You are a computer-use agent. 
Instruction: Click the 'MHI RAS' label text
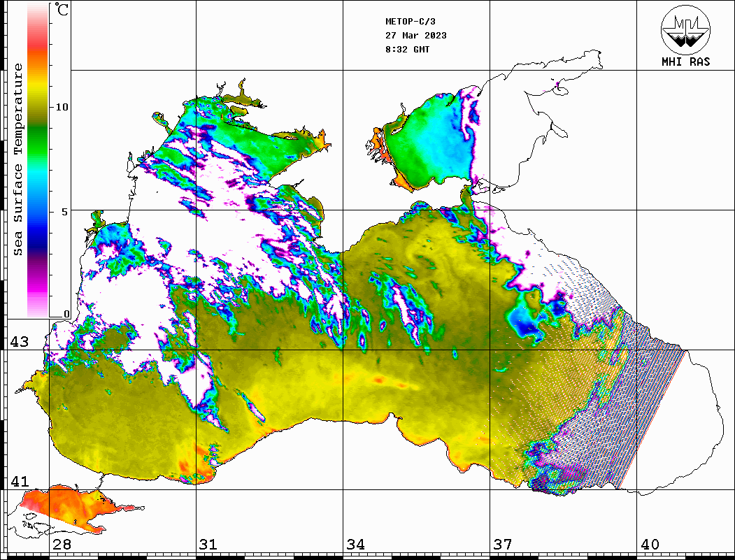(686, 62)
